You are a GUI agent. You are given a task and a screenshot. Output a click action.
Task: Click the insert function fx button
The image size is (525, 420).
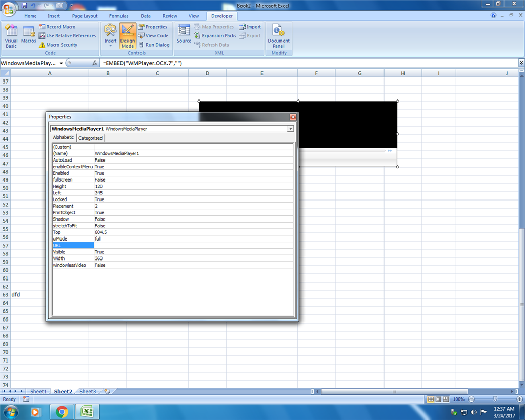[x=95, y=63]
